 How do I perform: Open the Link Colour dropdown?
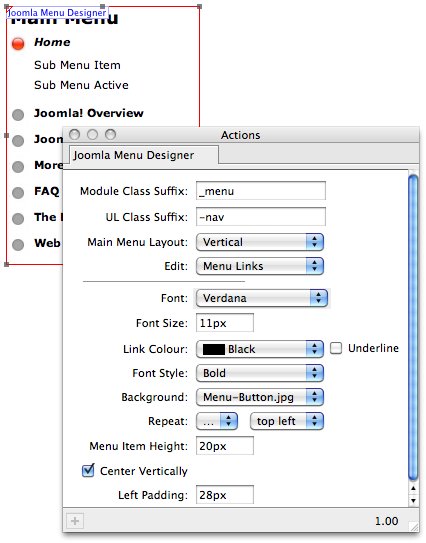[260, 349]
